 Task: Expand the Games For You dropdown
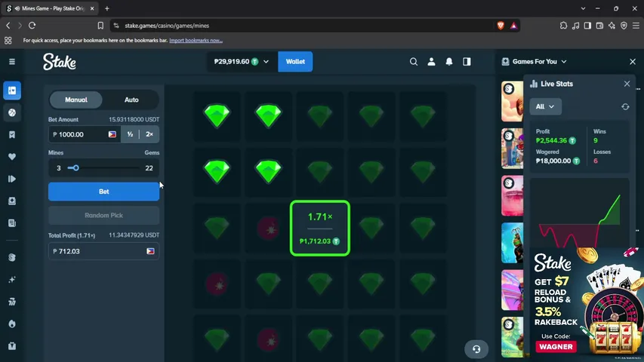coord(564,62)
